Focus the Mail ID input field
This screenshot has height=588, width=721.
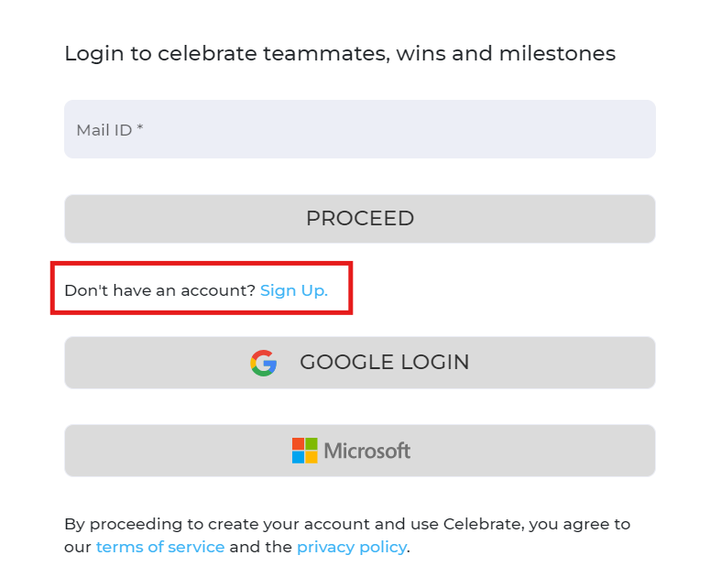(x=360, y=129)
